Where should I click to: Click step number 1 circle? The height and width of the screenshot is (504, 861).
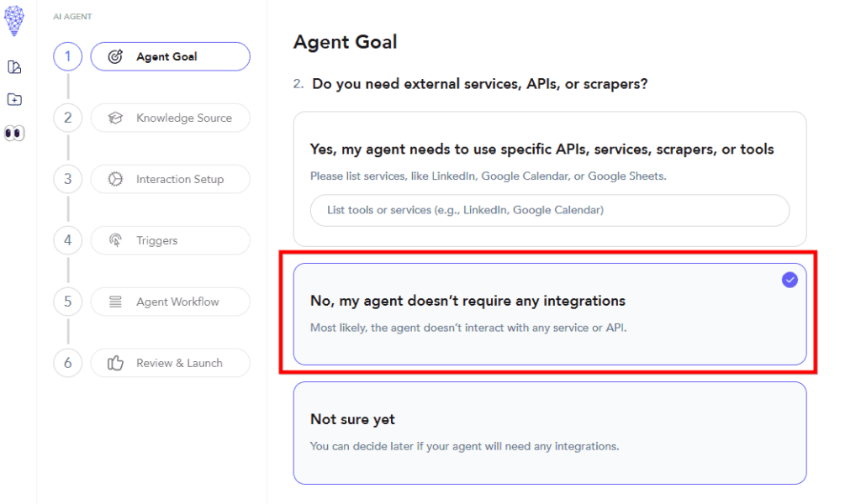tap(67, 57)
